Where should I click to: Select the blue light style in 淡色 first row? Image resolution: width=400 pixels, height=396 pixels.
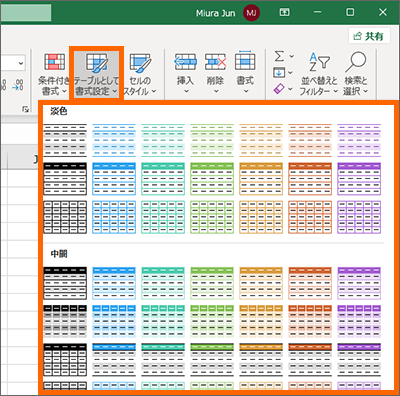pyautogui.click(x=114, y=140)
